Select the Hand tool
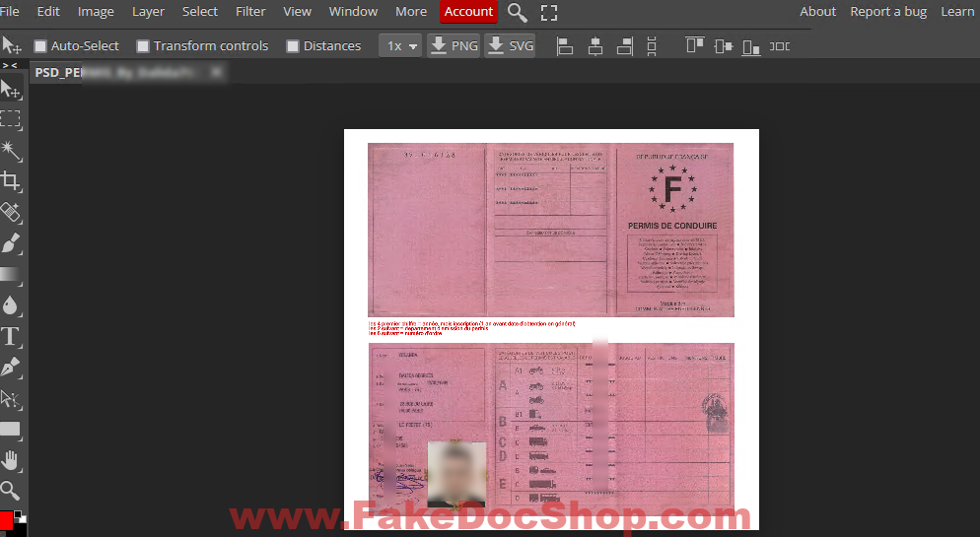Image resolution: width=980 pixels, height=537 pixels. 11,460
